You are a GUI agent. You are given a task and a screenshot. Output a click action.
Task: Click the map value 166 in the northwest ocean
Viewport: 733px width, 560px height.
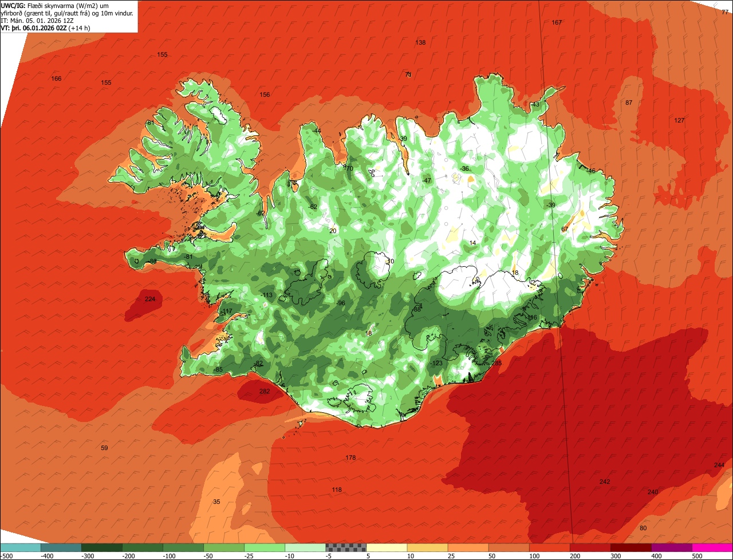(56, 78)
